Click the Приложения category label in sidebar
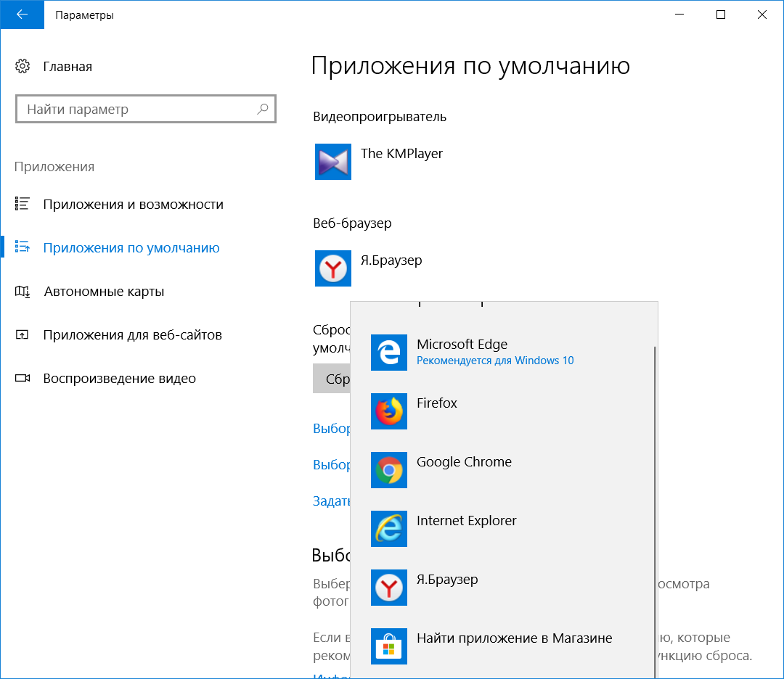Image resolution: width=784 pixels, height=679 pixels. pos(54,166)
